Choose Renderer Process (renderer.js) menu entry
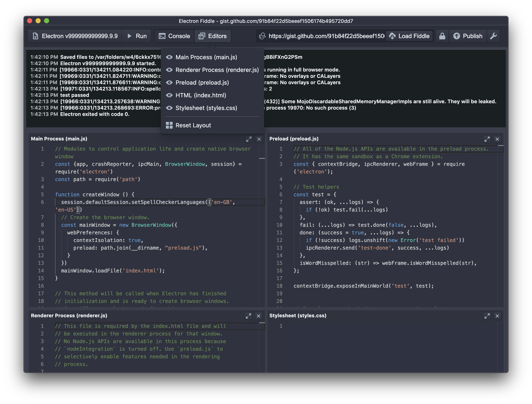Image resolution: width=532 pixels, height=404 pixels. pyautogui.click(x=217, y=70)
